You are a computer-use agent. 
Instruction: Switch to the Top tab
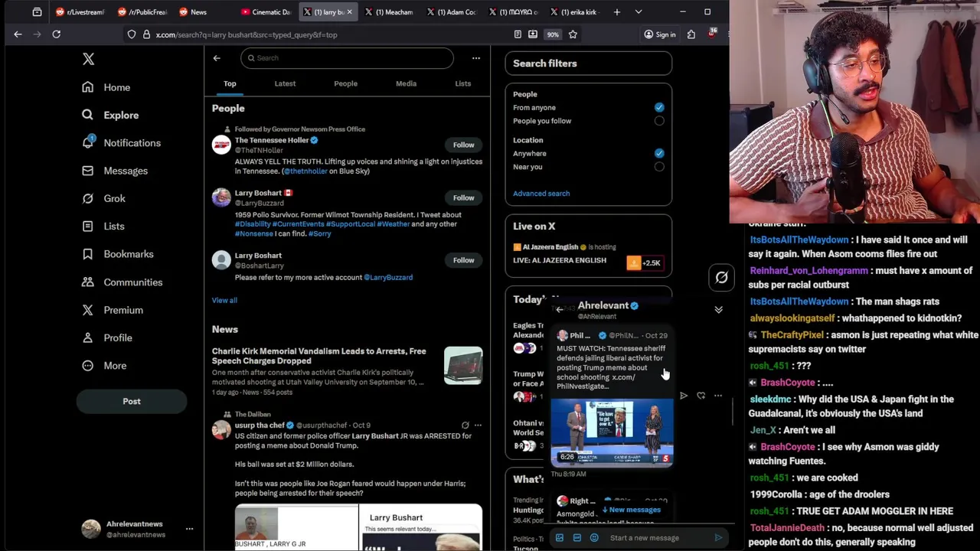pos(230,83)
